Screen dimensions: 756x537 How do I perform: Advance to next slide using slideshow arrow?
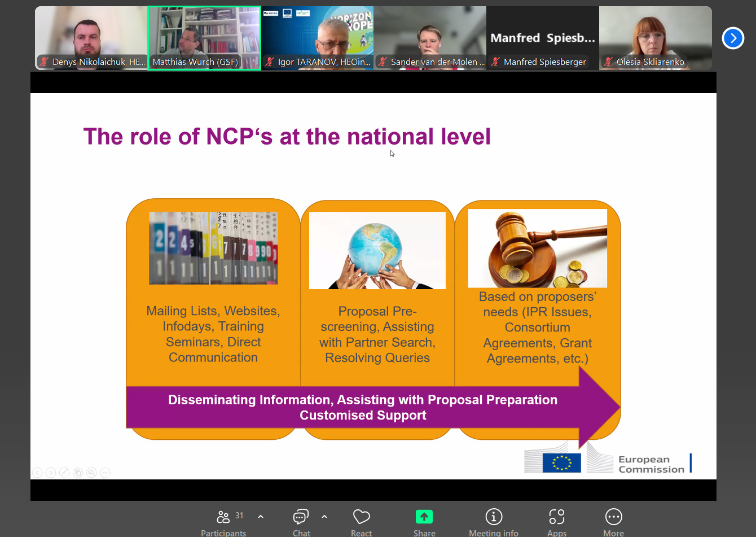click(x=51, y=472)
